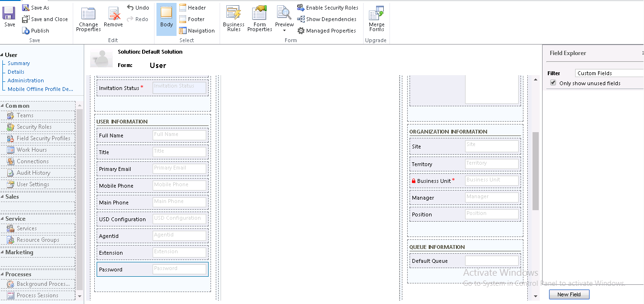Open the Summary tab link
This screenshot has width=644, height=304.
click(19, 63)
